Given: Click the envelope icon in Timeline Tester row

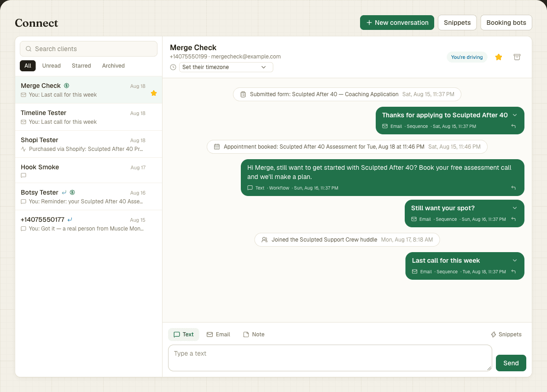Looking at the screenshot, I should tap(23, 122).
